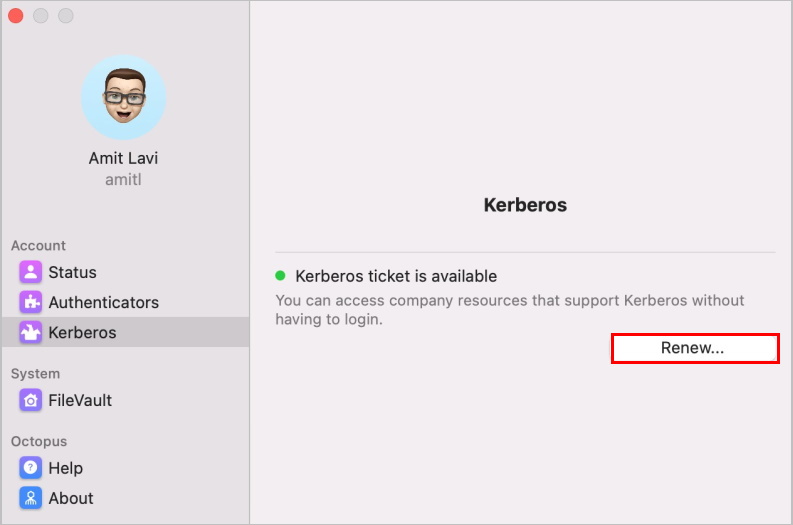Show the About page
The height and width of the screenshot is (525, 793).
[125, 498]
